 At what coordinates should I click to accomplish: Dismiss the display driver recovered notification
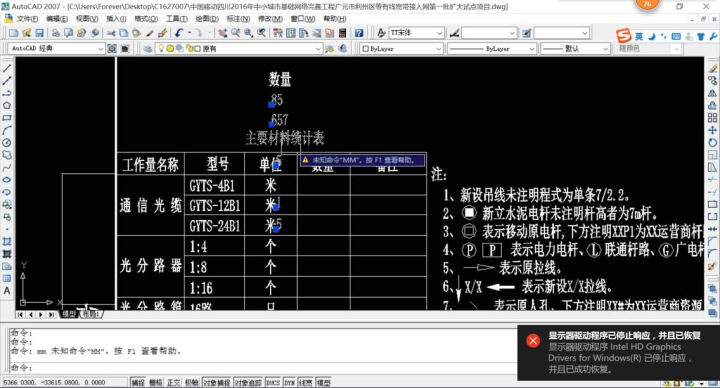tap(618, 352)
